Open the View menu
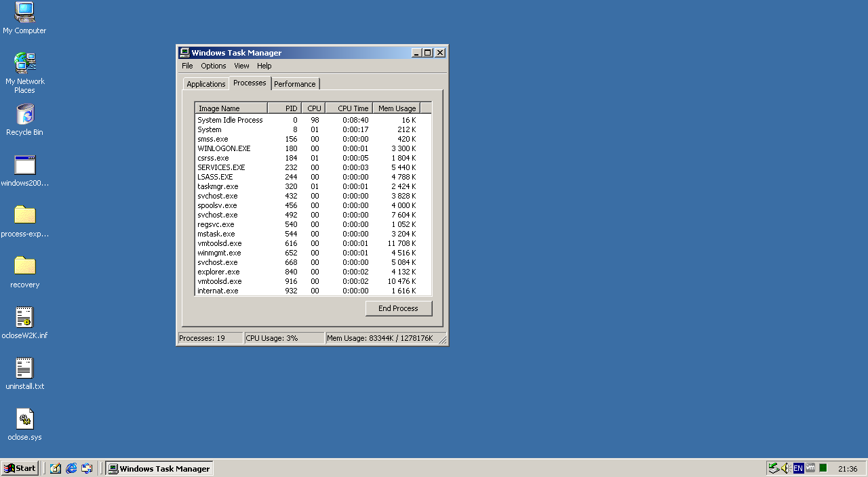Screen dimensions: 868x477 241,66
